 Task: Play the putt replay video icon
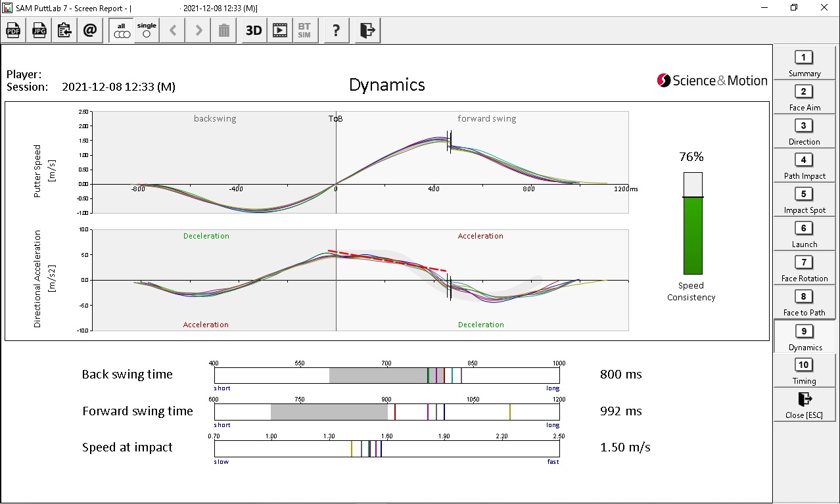coord(279,30)
